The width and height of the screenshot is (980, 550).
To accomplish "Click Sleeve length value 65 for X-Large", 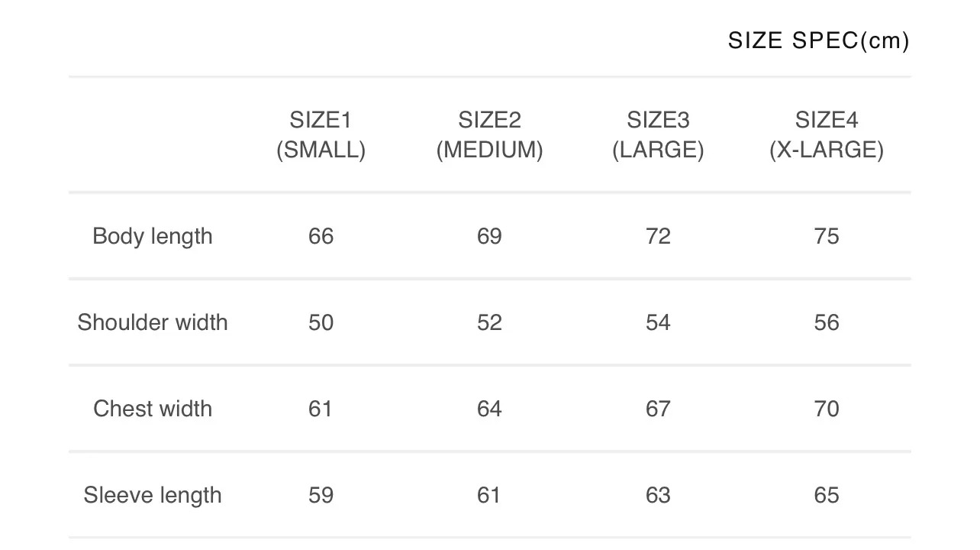I will (827, 495).
